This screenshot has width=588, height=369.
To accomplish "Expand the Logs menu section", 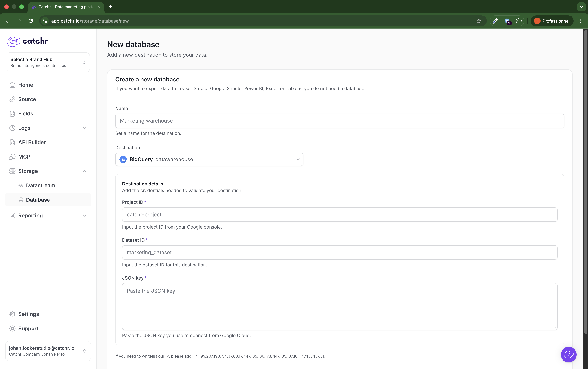I will [48, 128].
